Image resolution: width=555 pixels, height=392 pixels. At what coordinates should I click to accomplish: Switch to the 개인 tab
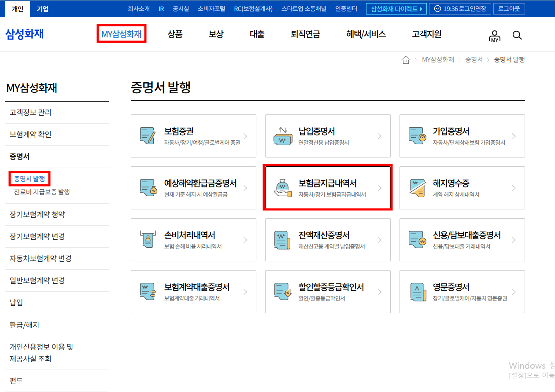coord(18,9)
